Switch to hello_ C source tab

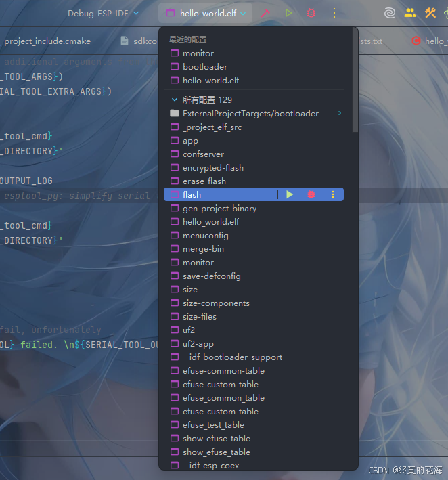[x=429, y=41]
